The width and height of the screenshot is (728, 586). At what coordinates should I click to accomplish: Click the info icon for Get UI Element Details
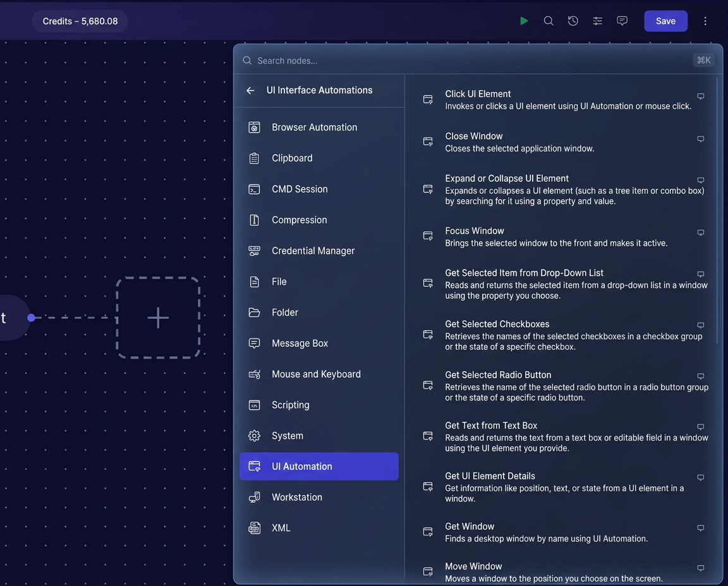pos(701,477)
